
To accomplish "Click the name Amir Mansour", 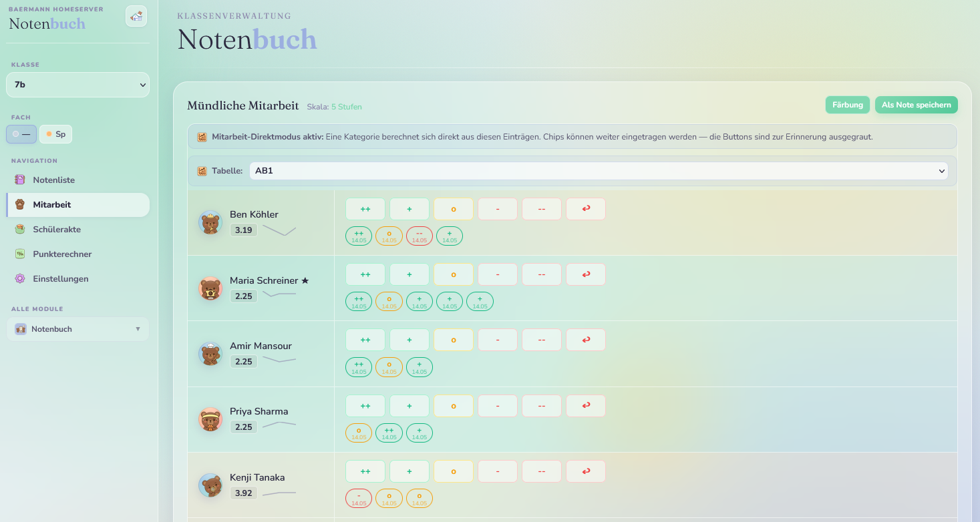I will [x=261, y=346].
